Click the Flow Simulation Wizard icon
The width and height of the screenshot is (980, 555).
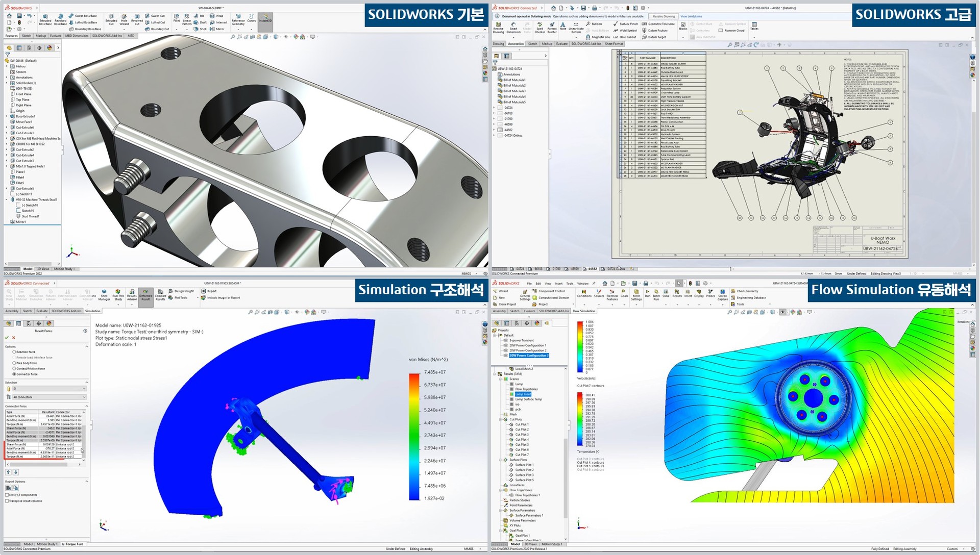501,291
